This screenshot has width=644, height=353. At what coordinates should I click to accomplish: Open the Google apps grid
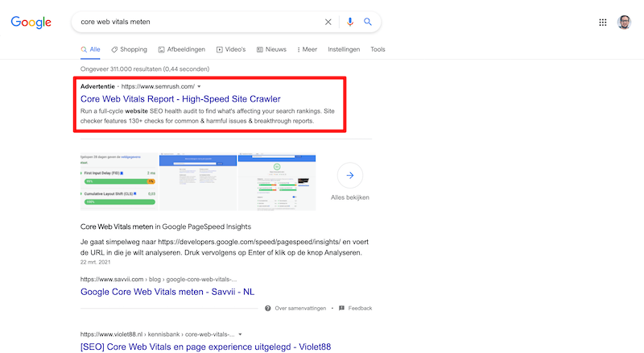coord(603,23)
